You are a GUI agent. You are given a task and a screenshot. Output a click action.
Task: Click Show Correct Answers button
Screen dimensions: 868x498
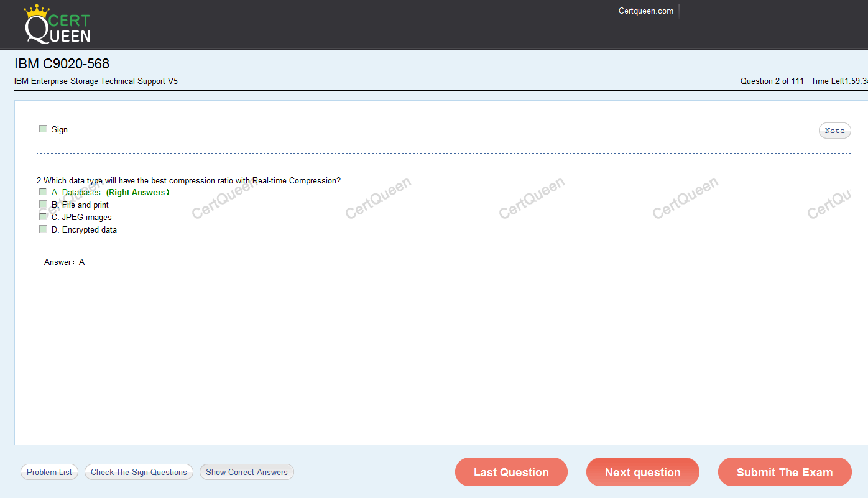click(x=247, y=472)
